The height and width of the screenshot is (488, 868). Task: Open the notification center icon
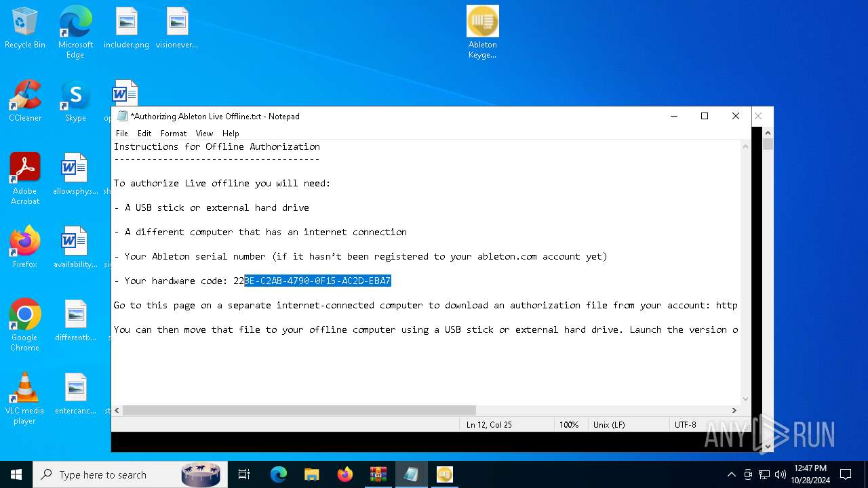tap(846, 474)
